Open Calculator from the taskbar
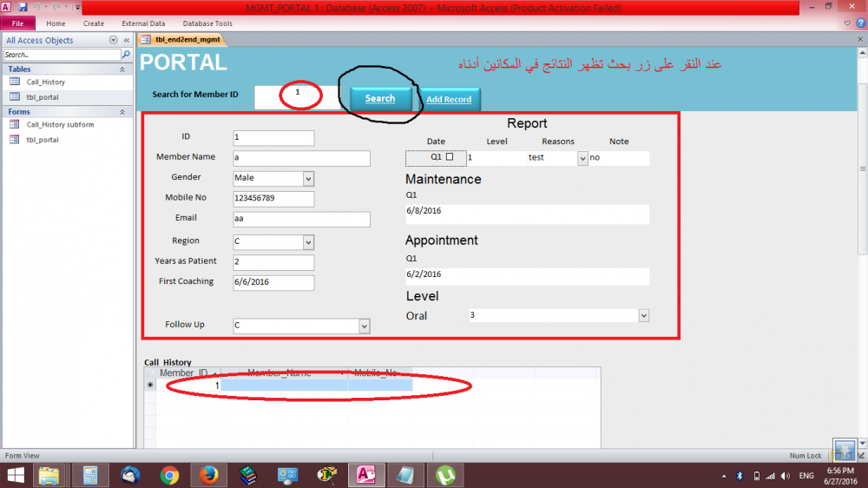This screenshot has height=488, width=868. [x=90, y=475]
